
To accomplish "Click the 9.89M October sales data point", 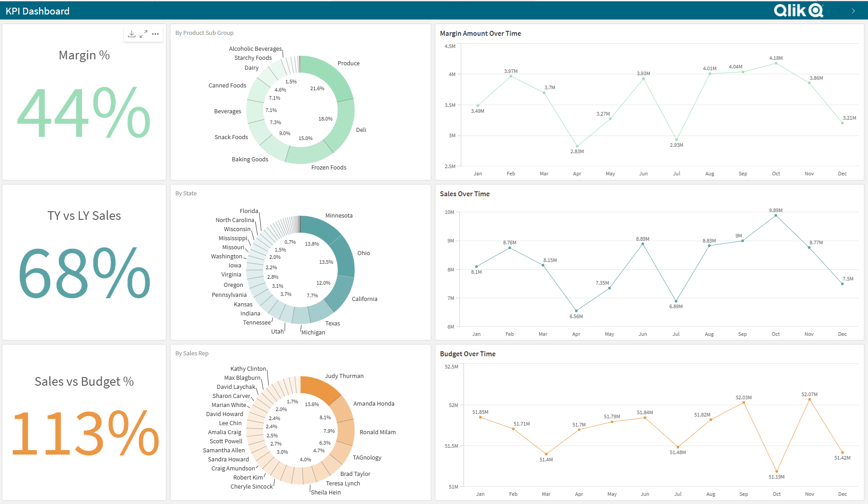I will tap(776, 216).
